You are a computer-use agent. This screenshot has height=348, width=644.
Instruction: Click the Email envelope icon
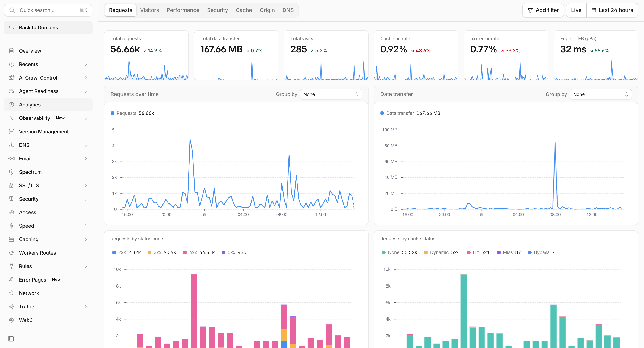point(11,159)
